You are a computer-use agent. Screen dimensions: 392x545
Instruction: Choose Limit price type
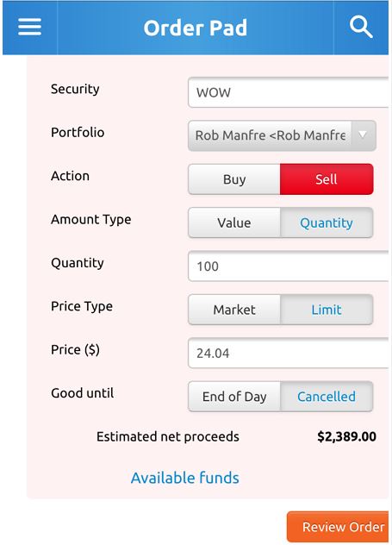point(327,310)
